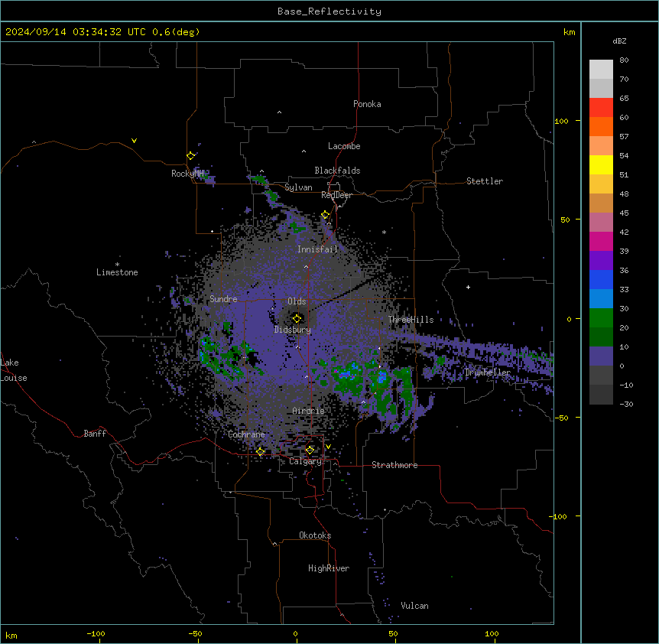Image resolution: width=659 pixels, height=644 pixels.
Task: Click the yellow v marker in the northwest area
Action: [134, 141]
